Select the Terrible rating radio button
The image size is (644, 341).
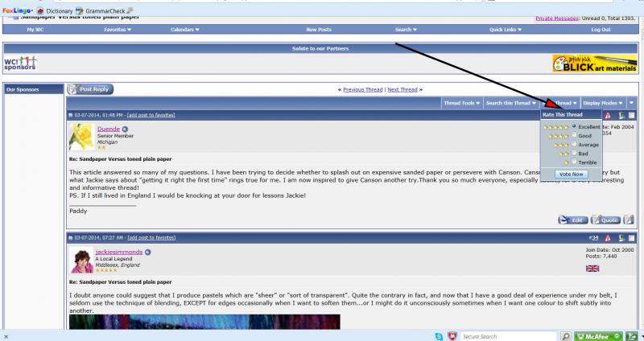pyautogui.click(x=574, y=162)
